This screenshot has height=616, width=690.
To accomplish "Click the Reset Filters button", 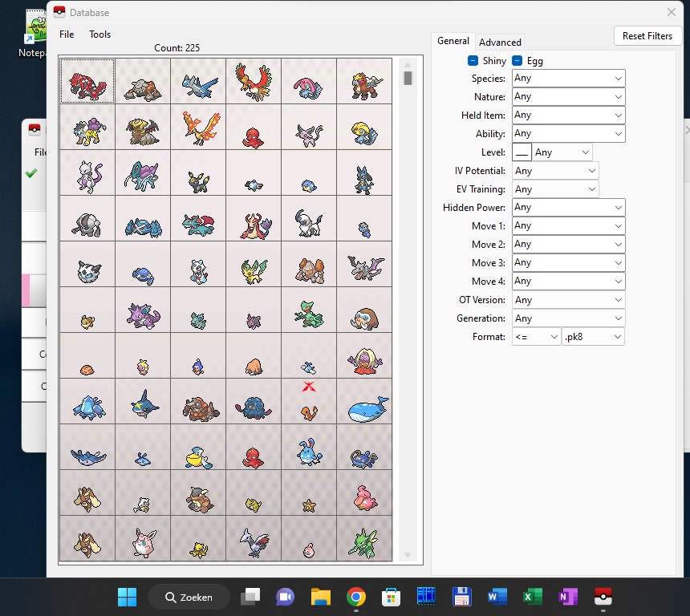I will tap(647, 36).
